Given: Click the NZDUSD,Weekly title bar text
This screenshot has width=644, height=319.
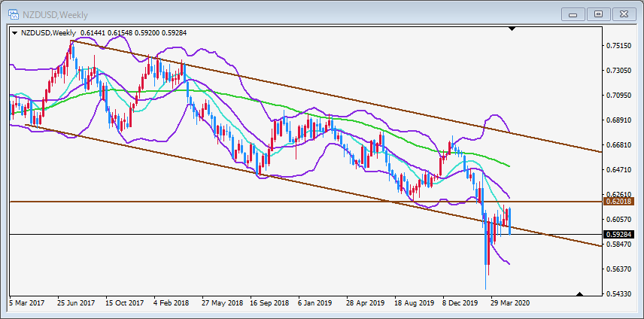Looking at the screenshot, I should 56,15.
